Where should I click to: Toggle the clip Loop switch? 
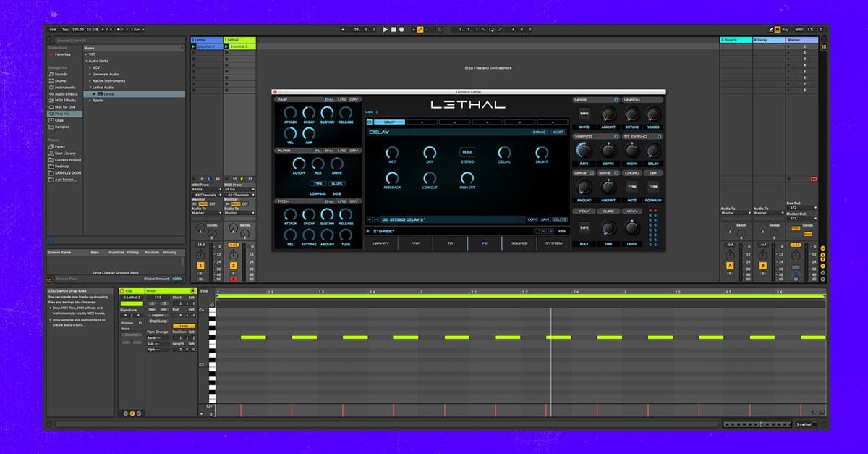(x=184, y=326)
